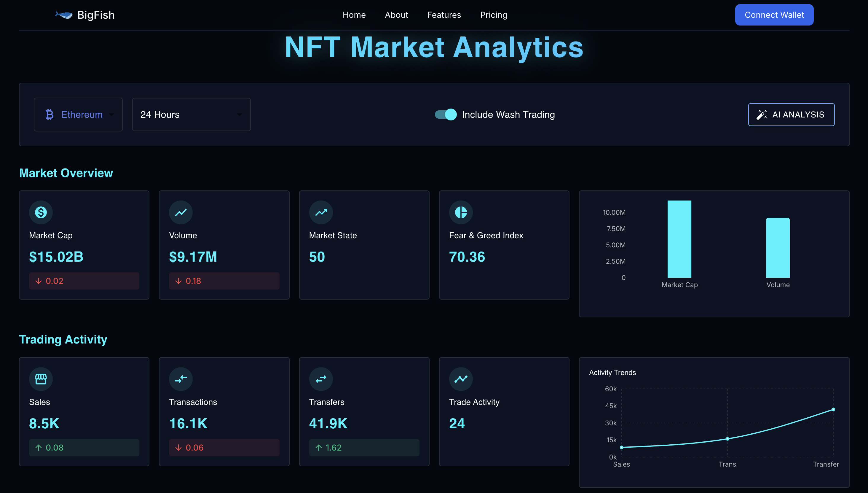Navigate to the Pricing page
The height and width of the screenshot is (493, 868).
pyautogui.click(x=493, y=15)
